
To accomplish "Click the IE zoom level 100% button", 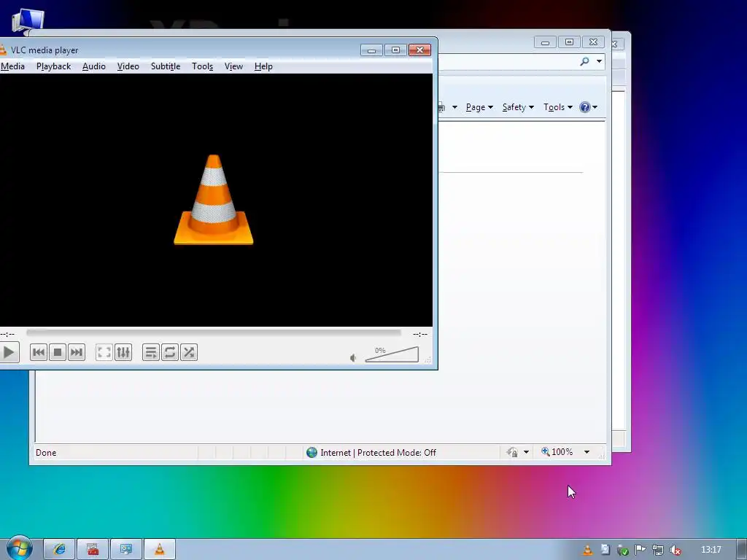I will [x=557, y=452].
